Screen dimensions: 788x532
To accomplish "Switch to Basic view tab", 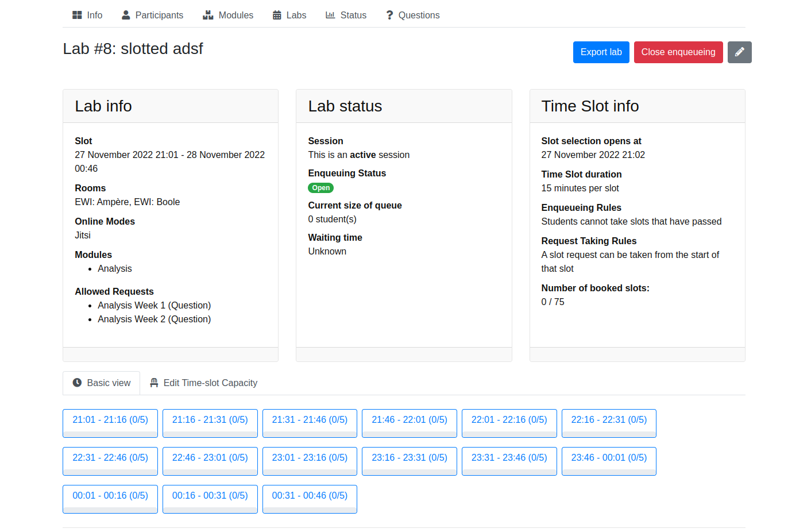I will pyautogui.click(x=102, y=383).
